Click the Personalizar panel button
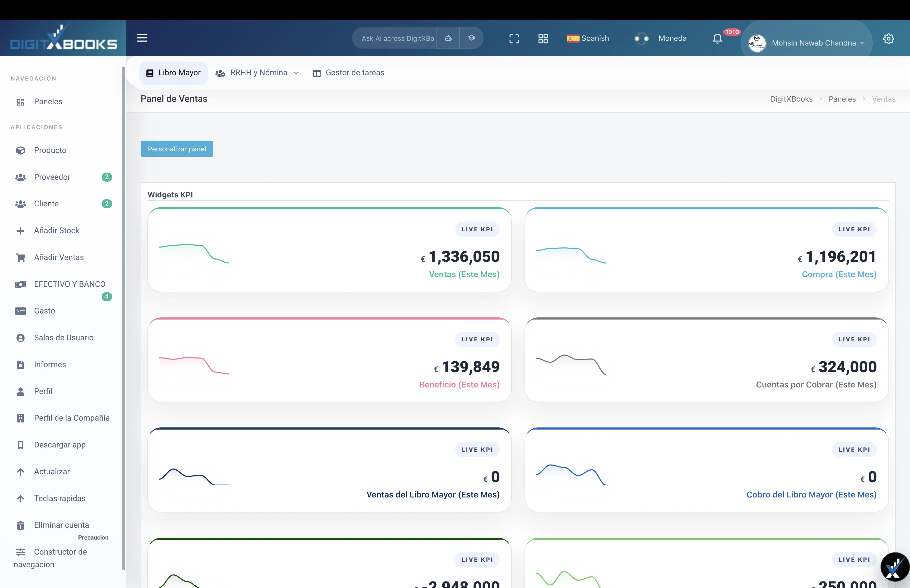Image resolution: width=910 pixels, height=588 pixels. [176, 149]
